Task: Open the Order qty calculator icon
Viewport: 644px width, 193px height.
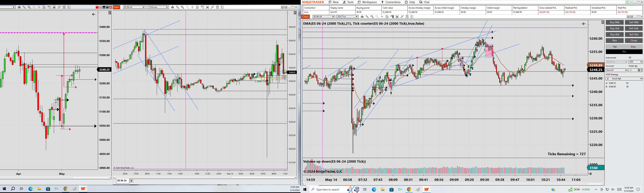Action: coord(639,70)
